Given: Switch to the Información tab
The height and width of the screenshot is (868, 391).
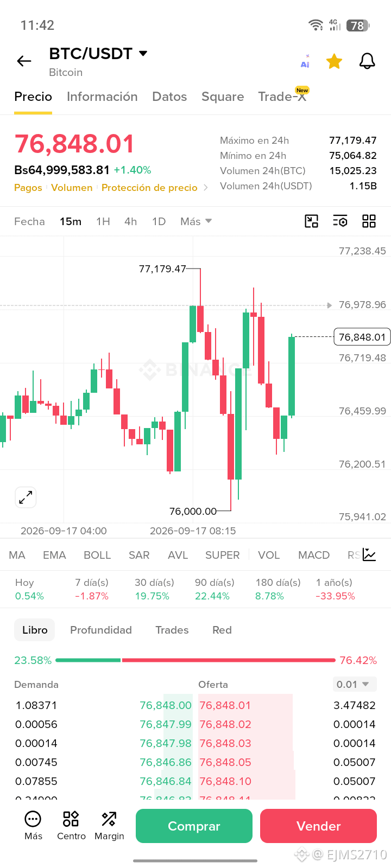Looking at the screenshot, I should point(102,97).
